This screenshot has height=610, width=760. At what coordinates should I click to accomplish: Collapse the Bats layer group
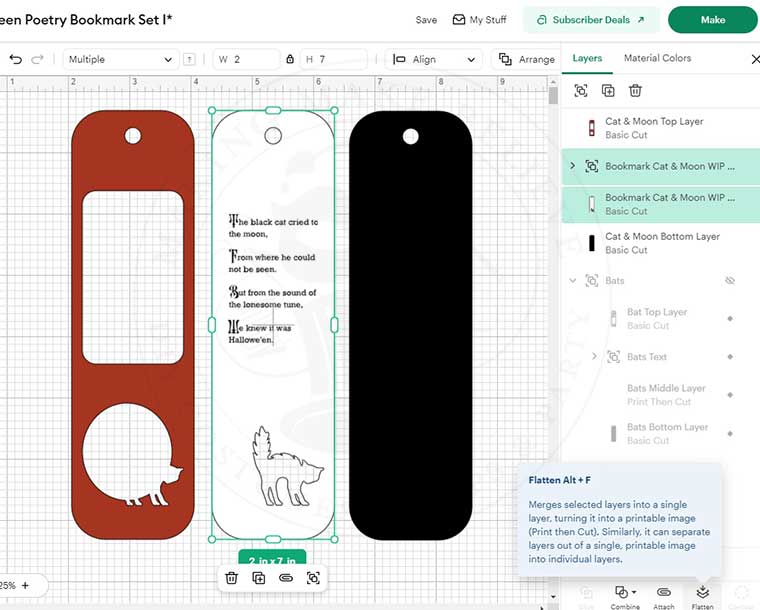(572, 281)
